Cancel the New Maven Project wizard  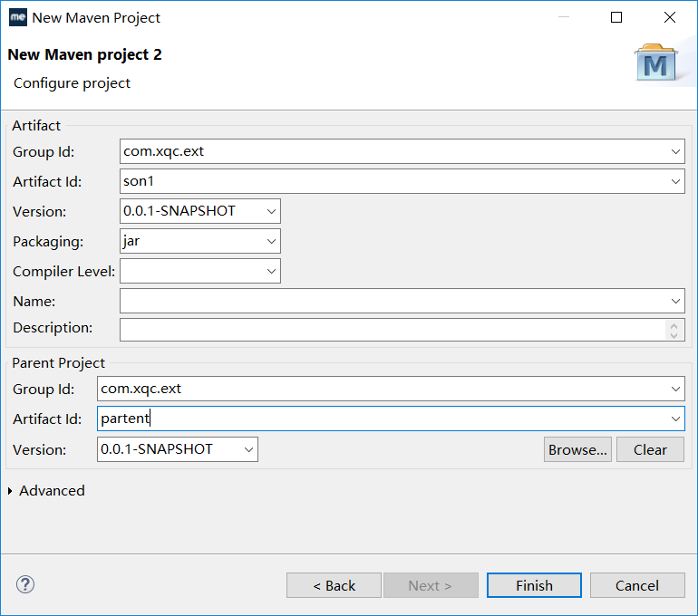(637, 585)
